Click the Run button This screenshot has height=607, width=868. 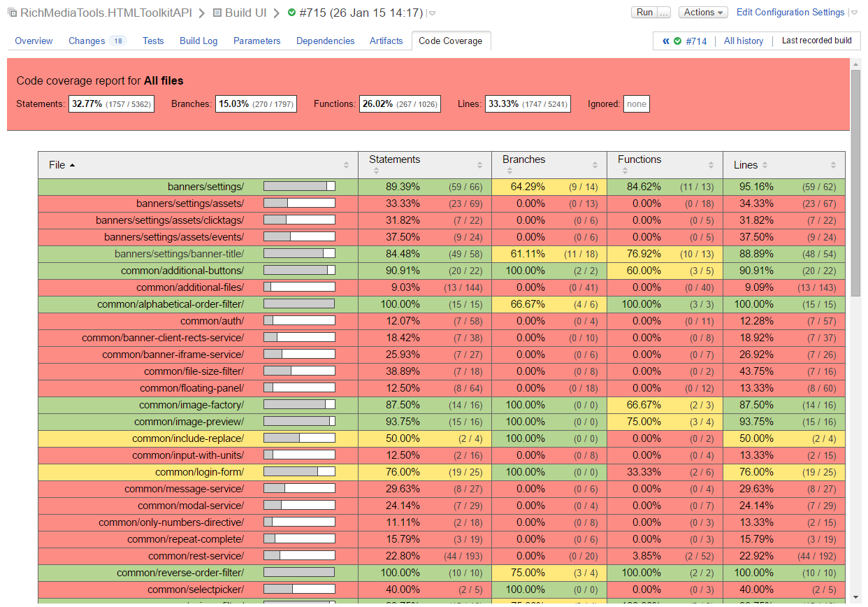pos(644,13)
